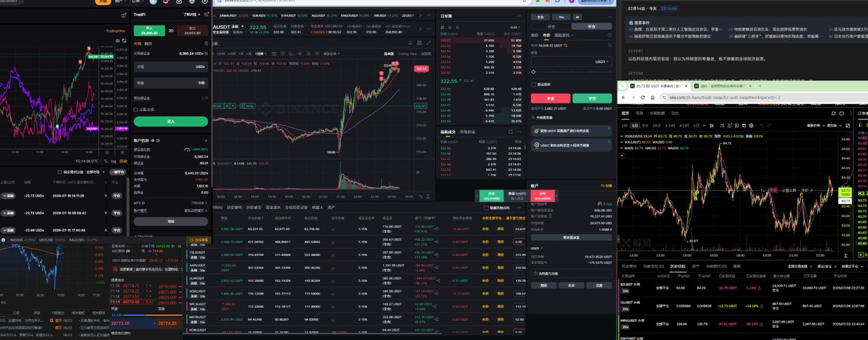Click green 平空 button in Binance order form
Viewport: 868px width, 340px height.
click(592, 98)
